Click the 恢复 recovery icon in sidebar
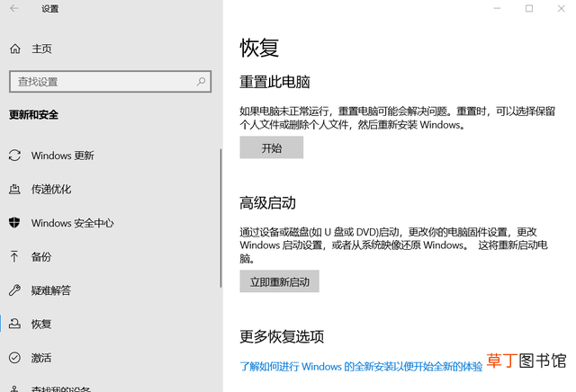576x392 pixels. pos(14,324)
